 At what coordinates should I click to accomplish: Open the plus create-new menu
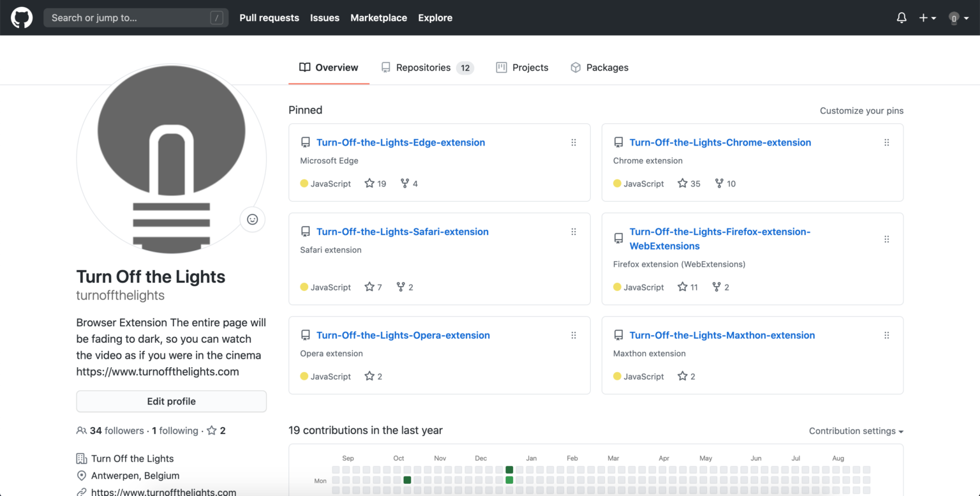point(927,18)
